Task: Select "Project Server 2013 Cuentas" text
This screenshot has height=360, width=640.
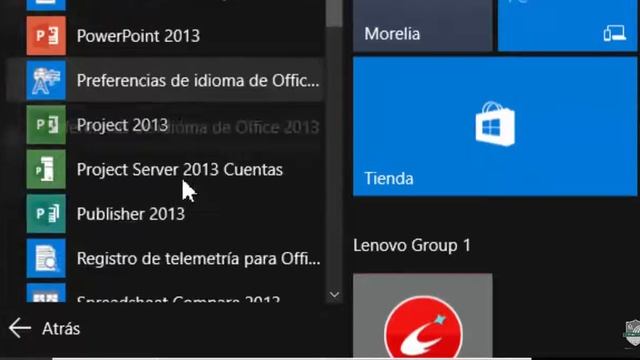Action: click(x=180, y=169)
